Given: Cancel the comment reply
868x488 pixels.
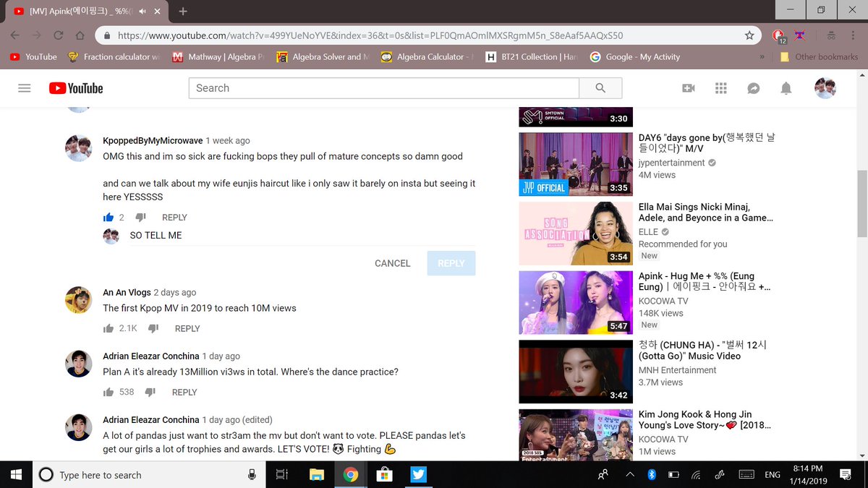Looking at the screenshot, I should pos(393,263).
